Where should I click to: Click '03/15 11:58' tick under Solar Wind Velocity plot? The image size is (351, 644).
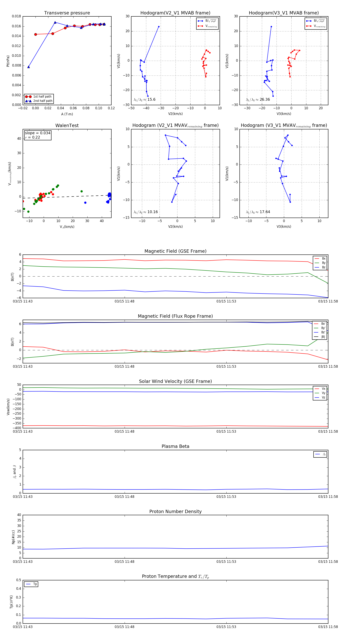[x=328, y=431]
